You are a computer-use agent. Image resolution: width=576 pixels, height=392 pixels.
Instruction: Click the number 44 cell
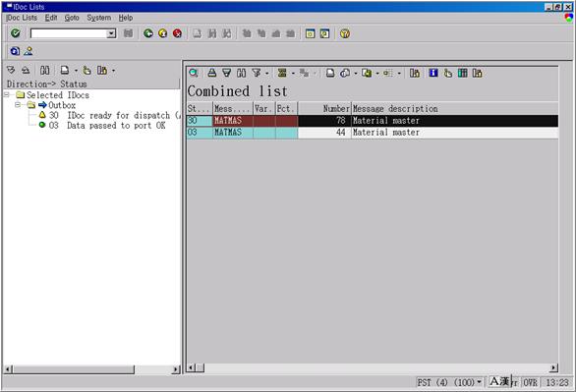coord(324,132)
